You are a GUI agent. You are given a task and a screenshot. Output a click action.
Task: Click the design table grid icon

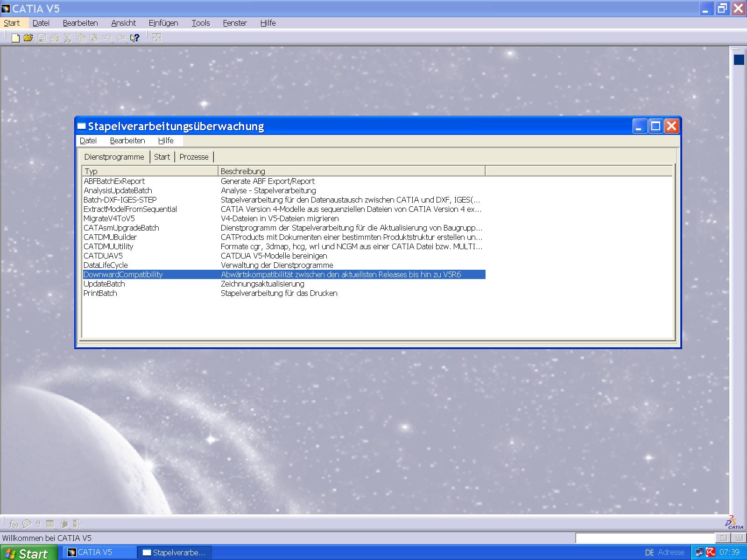point(50,524)
